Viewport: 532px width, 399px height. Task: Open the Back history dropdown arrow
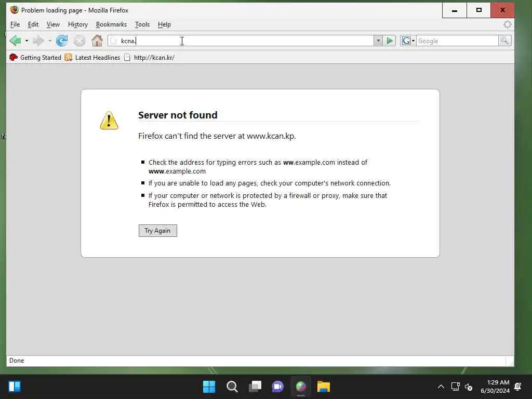26,41
